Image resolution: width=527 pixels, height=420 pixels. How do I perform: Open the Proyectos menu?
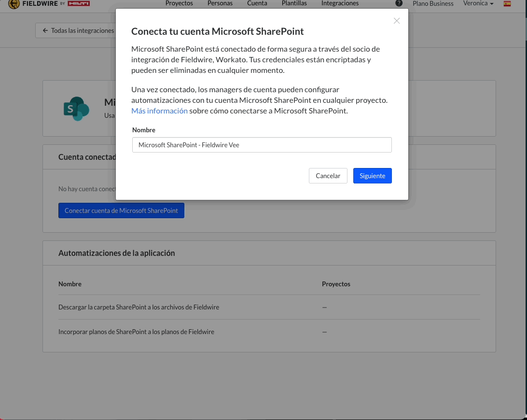point(179,3)
